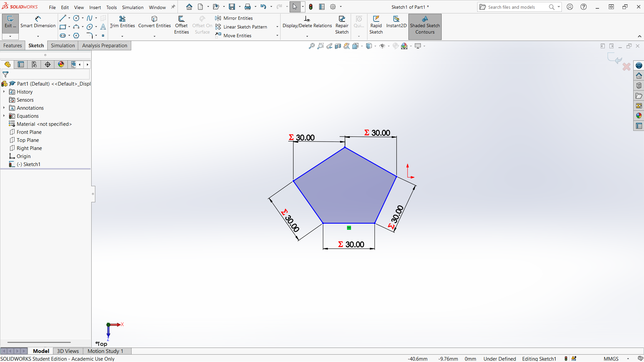Viewport: 644px width, 362px height.
Task: Select the Ellipse sketch tool
Action: pos(89,27)
